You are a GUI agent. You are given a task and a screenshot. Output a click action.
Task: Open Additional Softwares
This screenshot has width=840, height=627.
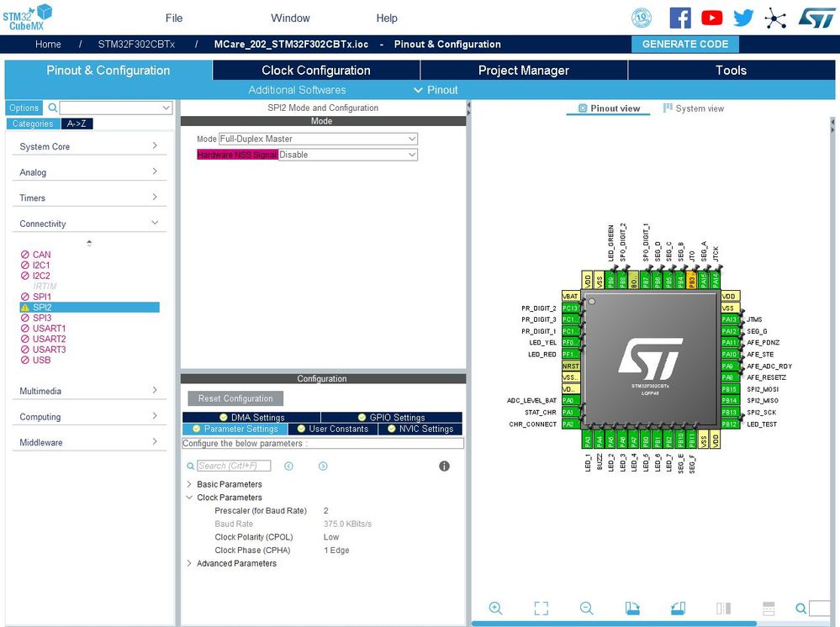[297, 90]
